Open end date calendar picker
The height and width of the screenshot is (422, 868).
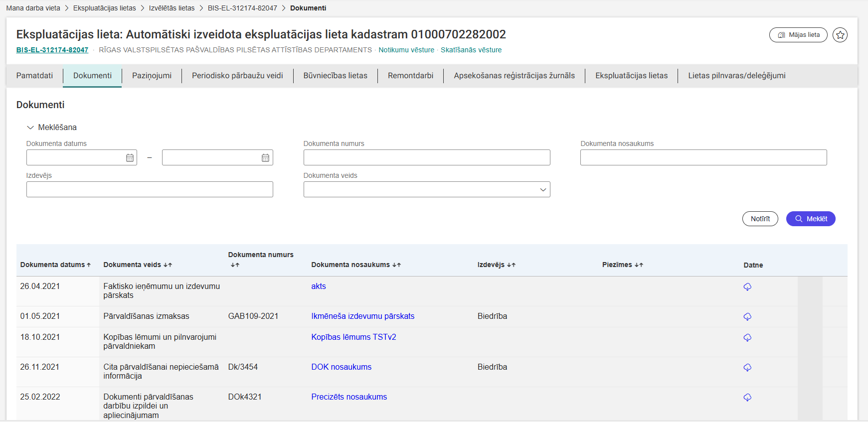click(x=265, y=158)
